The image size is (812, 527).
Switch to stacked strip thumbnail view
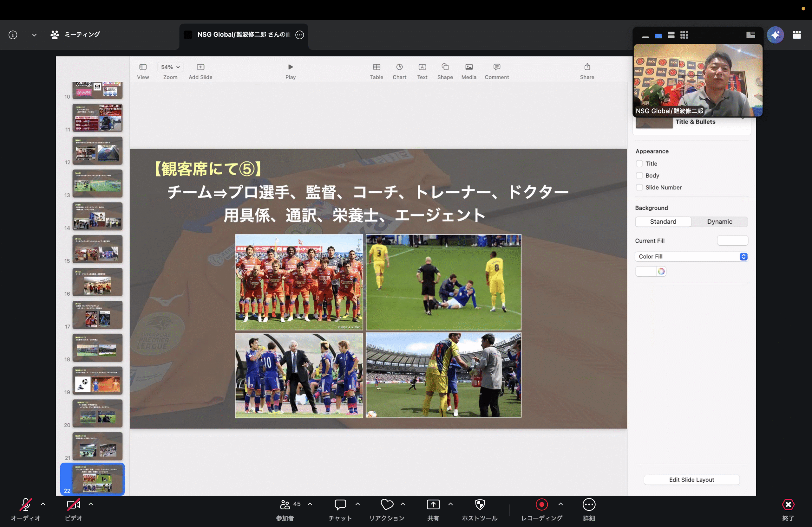pos(671,35)
